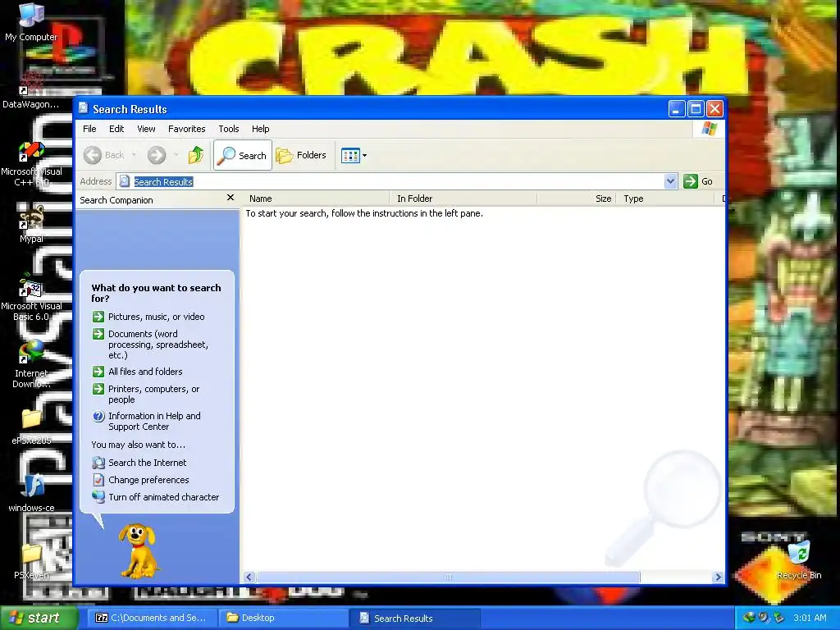Show the Folders pane
The image size is (840, 630).
point(301,155)
